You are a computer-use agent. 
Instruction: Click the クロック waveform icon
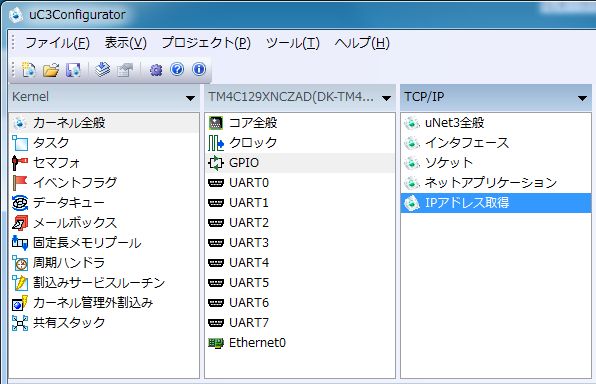tap(216, 143)
